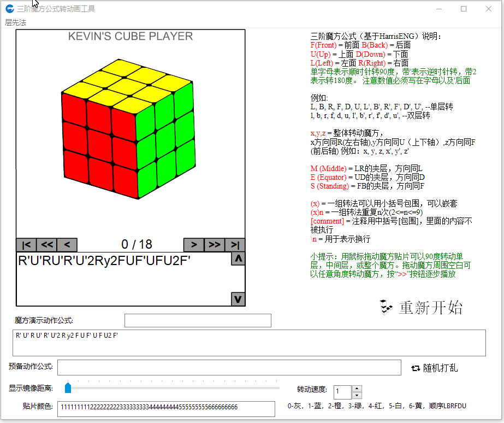Focus the 预备动作公式 input field
This screenshot has width=504, height=423.
[x=229, y=368]
